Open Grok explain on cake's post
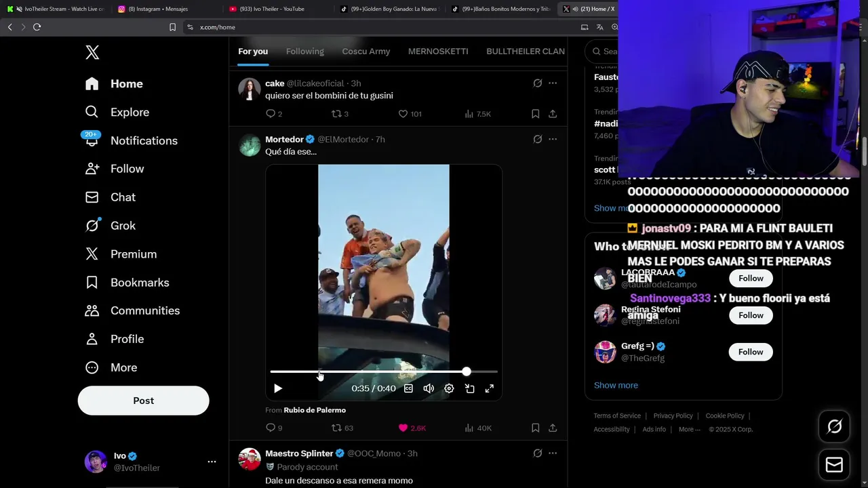The height and width of the screenshot is (488, 868). pos(537,83)
